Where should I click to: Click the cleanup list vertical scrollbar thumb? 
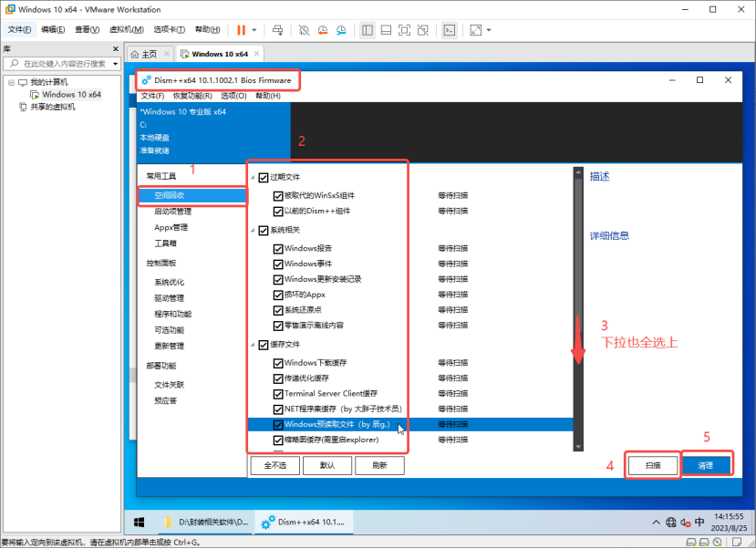tap(578, 255)
